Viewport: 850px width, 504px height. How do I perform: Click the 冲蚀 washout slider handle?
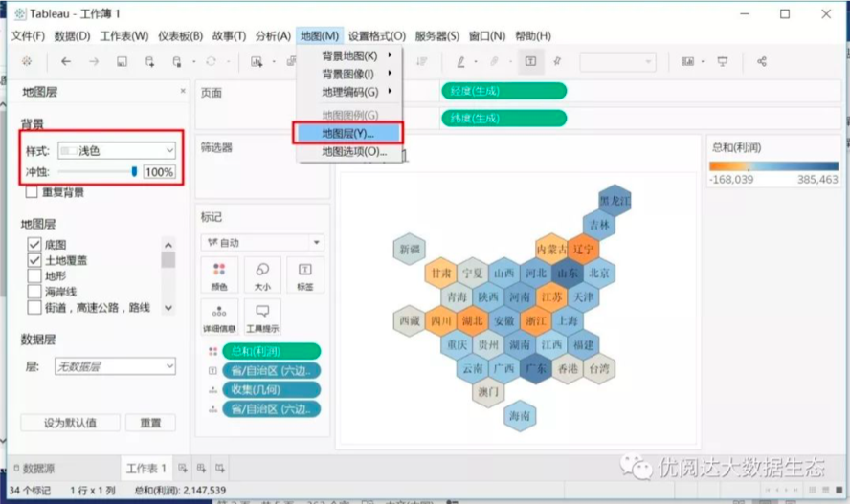coord(134,172)
